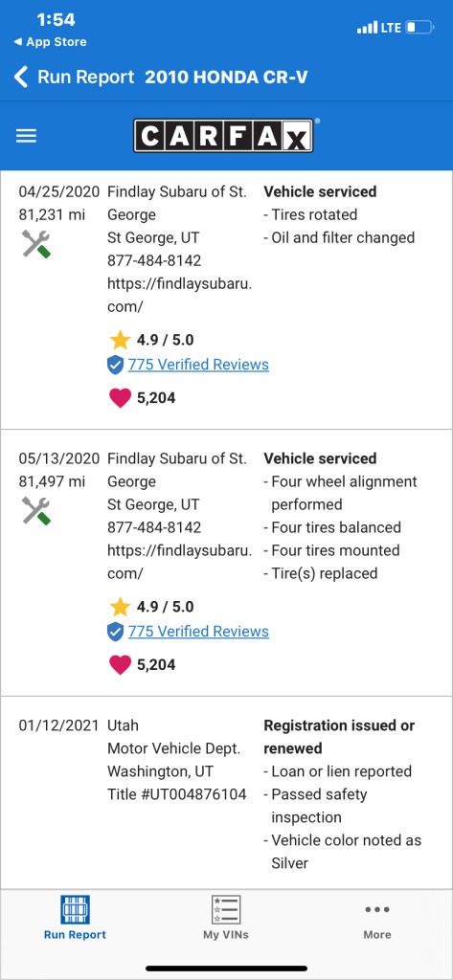This screenshot has height=980, width=453.
Task: Return to App Store via status bar
Action: tap(50, 42)
